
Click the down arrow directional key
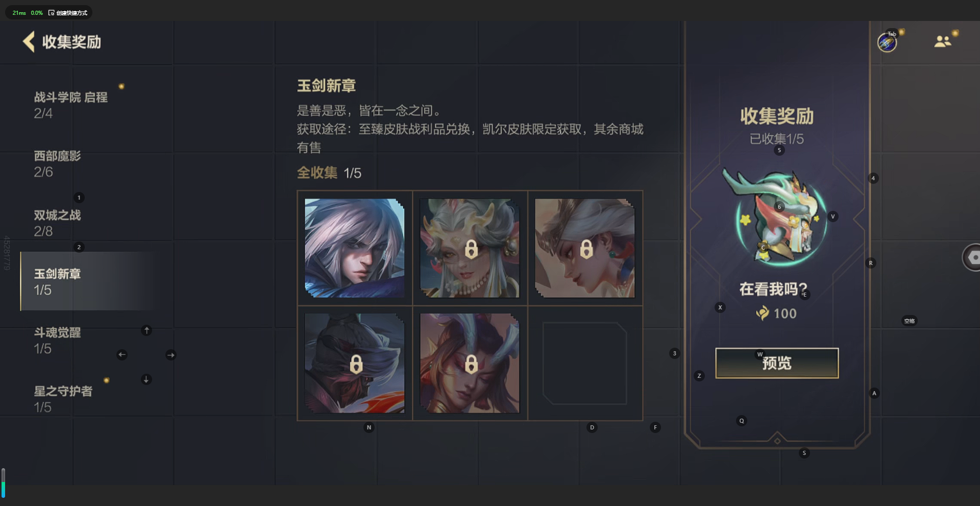point(146,379)
